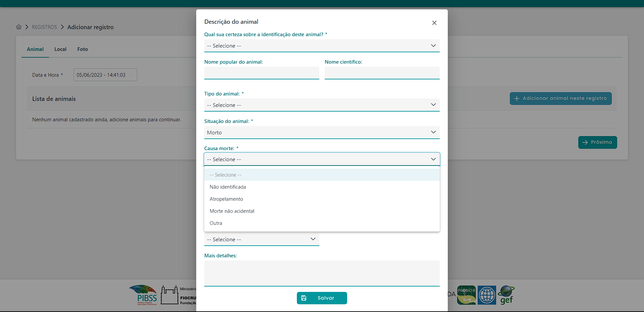
Task: Click the PIBSS logo in footer
Action: (143, 295)
